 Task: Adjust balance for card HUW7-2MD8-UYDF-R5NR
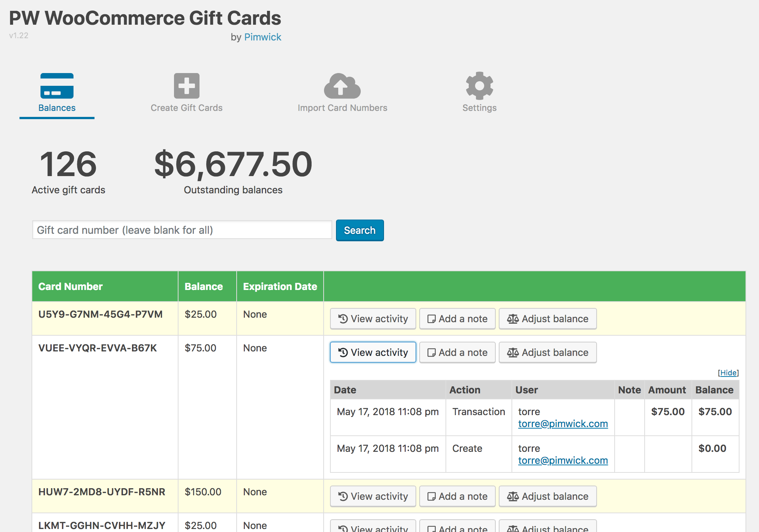(547, 496)
